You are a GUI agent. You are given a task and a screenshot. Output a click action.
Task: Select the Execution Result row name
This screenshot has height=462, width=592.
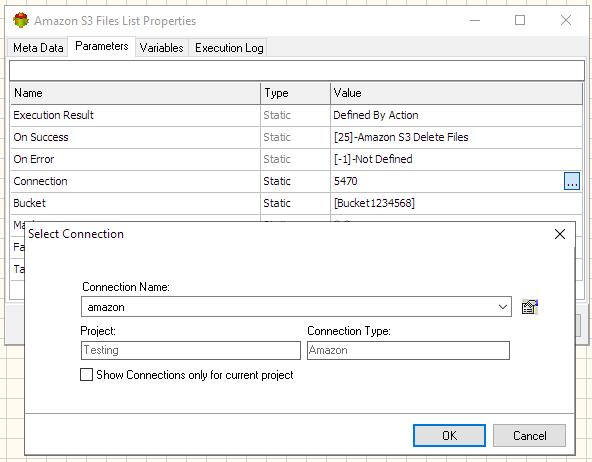click(x=53, y=115)
